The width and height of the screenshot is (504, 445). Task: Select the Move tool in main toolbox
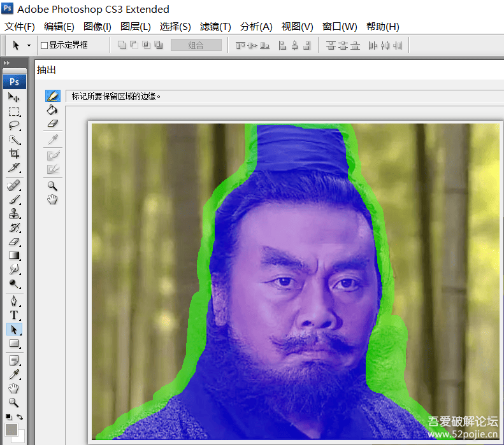(14, 97)
